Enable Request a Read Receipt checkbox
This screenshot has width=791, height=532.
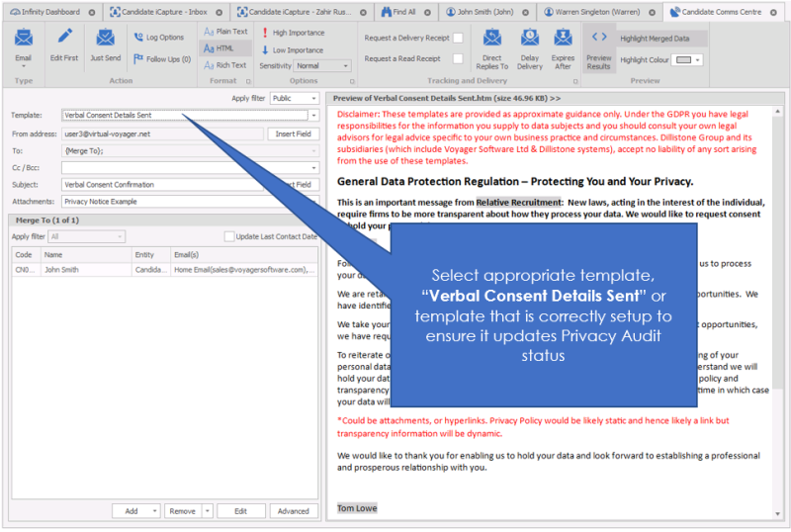point(458,59)
